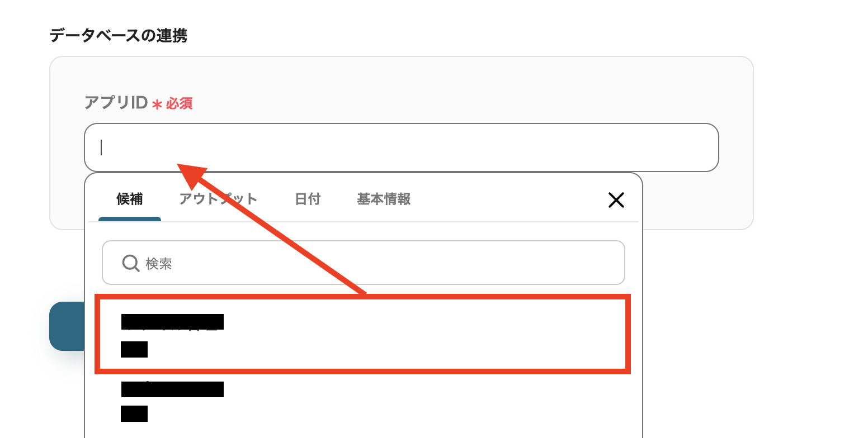Switch to the 候補 tab
This screenshot has width=868, height=438.
click(130, 199)
